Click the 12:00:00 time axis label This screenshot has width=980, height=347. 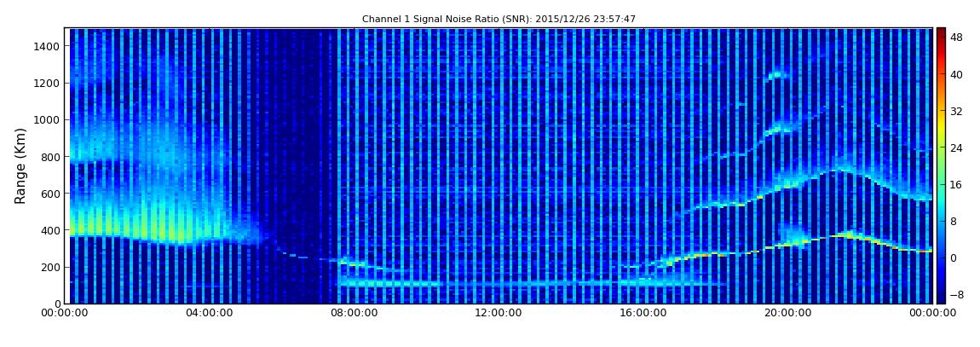coord(499,313)
